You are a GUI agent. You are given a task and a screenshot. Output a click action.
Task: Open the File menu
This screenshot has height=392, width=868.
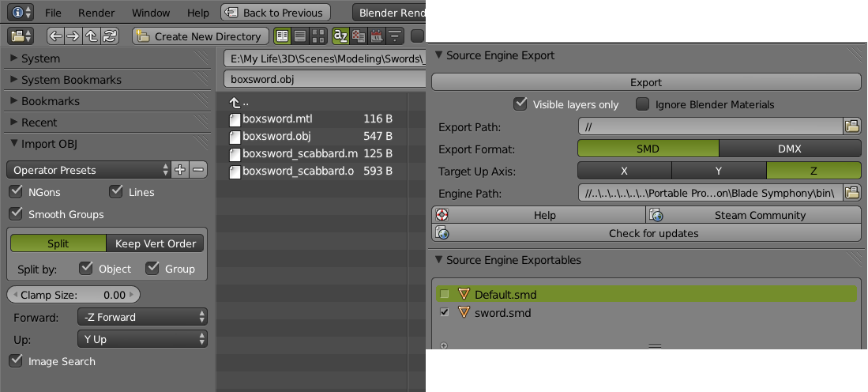(x=53, y=13)
